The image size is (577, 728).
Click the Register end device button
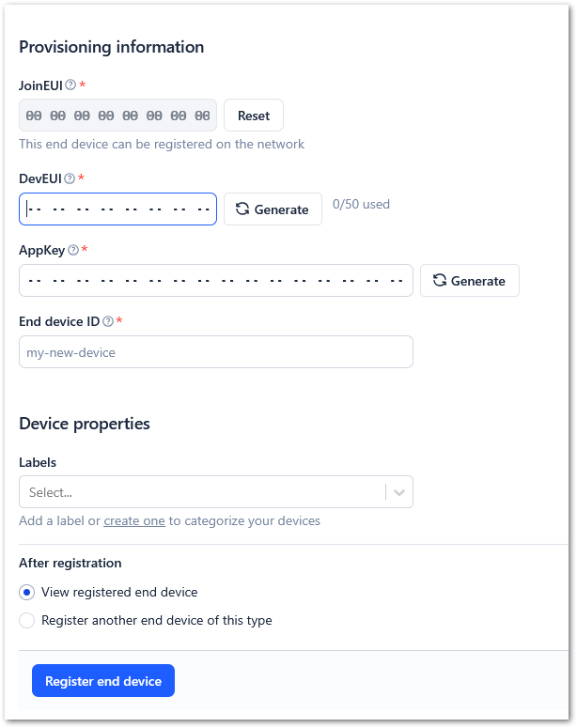pos(103,681)
